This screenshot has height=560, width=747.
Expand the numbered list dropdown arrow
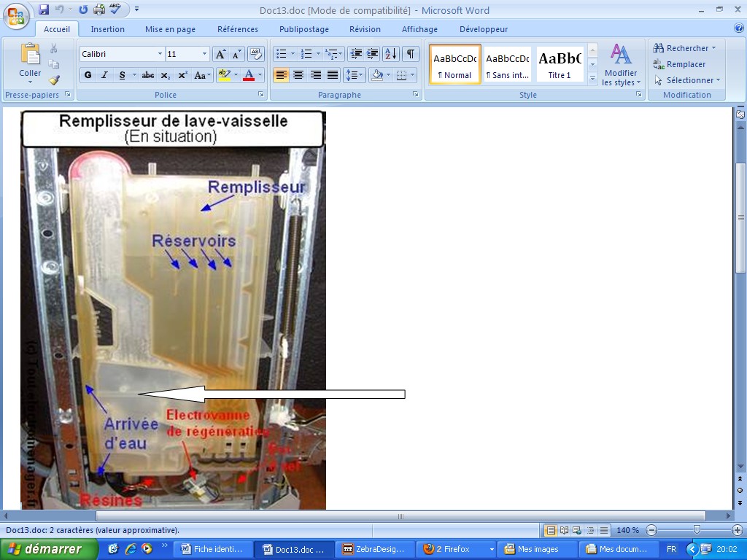click(318, 54)
